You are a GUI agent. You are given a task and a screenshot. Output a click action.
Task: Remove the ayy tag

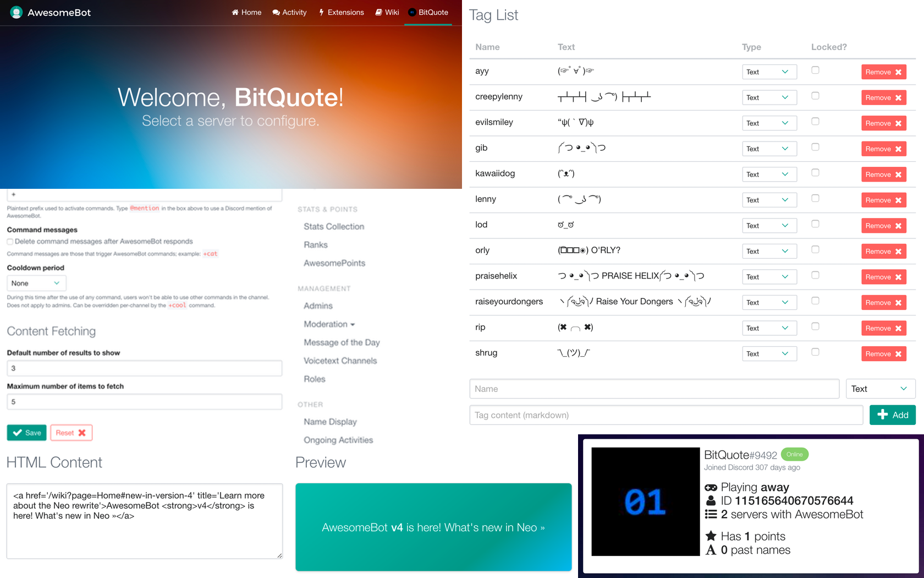(x=883, y=72)
